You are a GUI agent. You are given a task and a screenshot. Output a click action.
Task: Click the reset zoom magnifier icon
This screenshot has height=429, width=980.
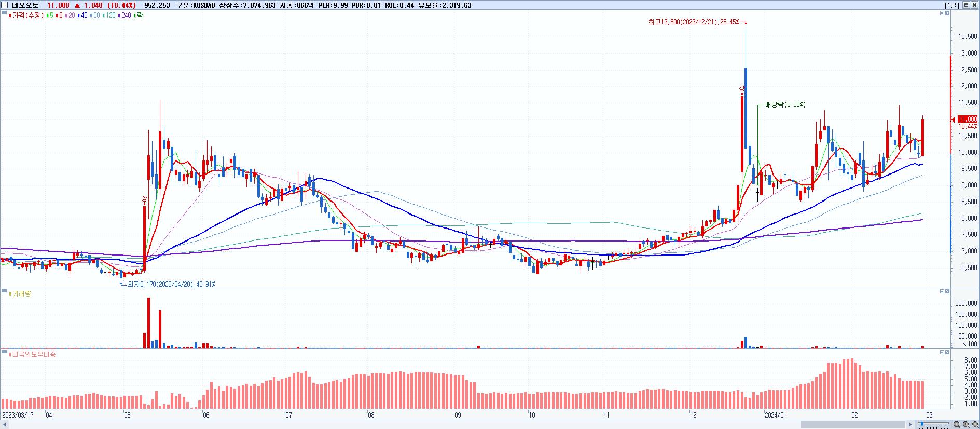pyautogui.click(x=975, y=425)
